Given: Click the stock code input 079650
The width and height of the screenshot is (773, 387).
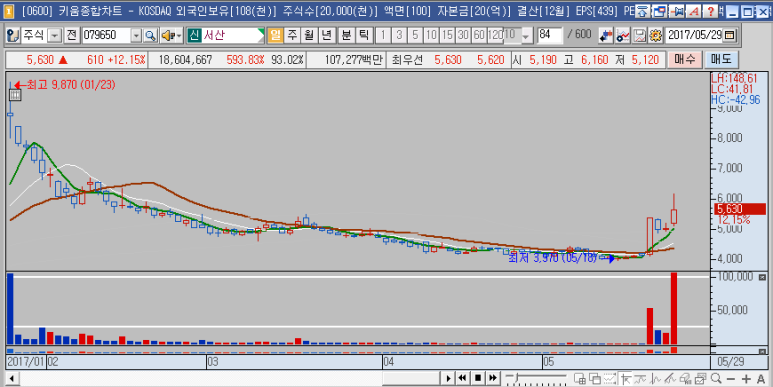Looking at the screenshot, I should click(106, 35).
